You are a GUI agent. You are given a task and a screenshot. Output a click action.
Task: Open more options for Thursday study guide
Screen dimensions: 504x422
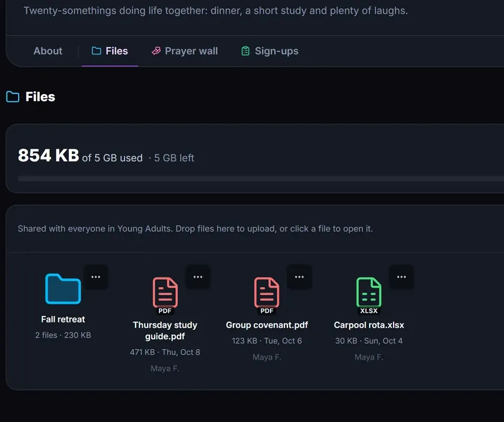pos(197,277)
